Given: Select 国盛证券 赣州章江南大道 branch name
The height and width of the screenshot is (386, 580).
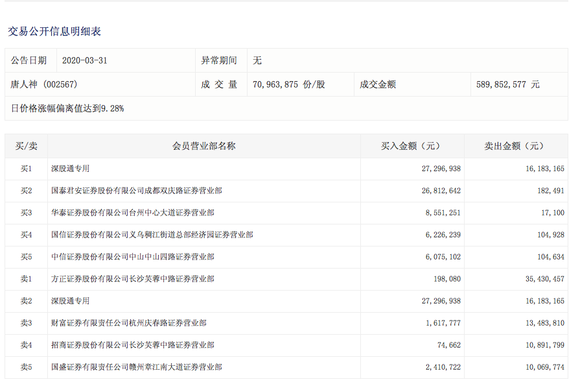Looking at the screenshot, I should [x=136, y=367].
